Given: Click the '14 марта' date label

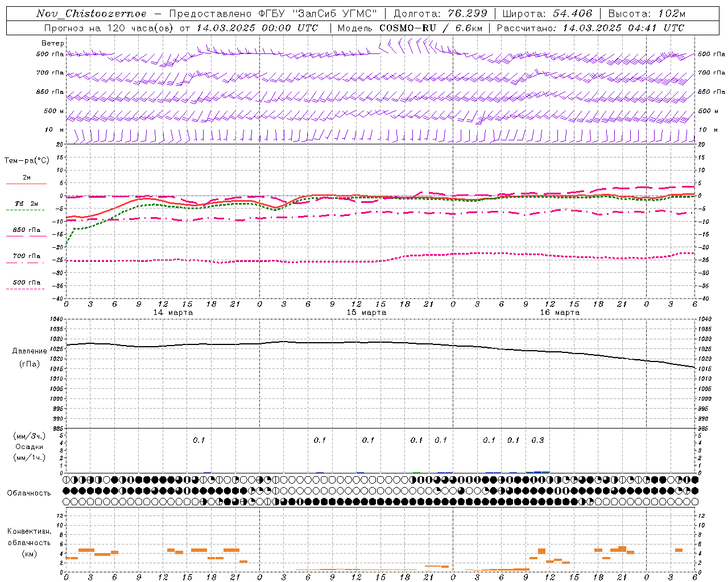Looking at the screenshot, I should (173, 313).
